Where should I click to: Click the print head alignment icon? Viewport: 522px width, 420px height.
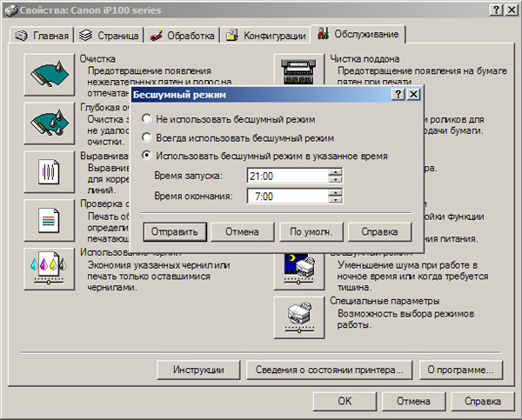[x=50, y=172]
